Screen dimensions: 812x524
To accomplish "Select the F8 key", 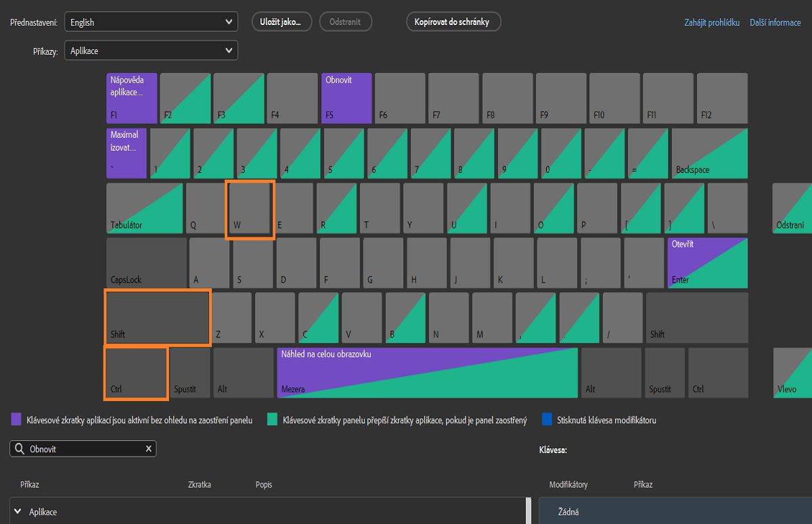I will tap(507, 98).
